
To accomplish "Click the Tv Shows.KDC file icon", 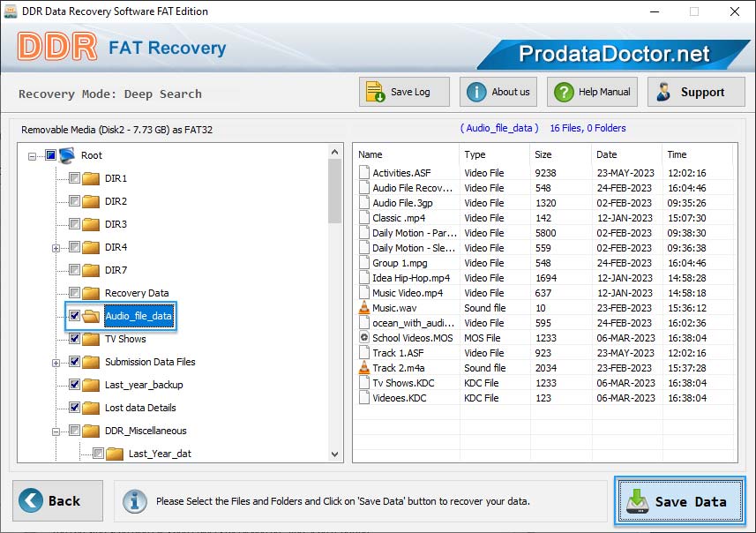I will [x=364, y=382].
